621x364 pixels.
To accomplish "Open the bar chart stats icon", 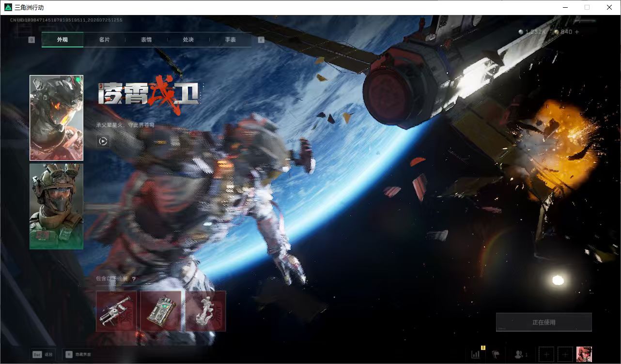I will point(476,354).
